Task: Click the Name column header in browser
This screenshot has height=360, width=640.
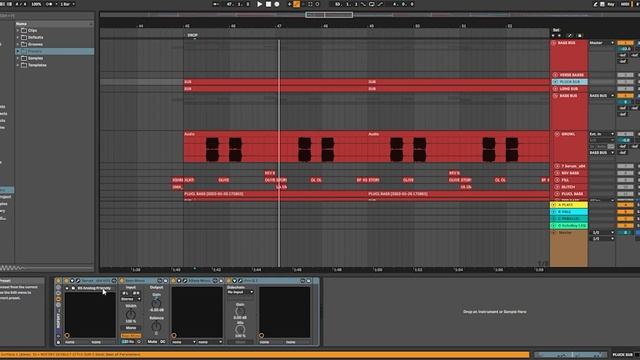Action: point(54,24)
